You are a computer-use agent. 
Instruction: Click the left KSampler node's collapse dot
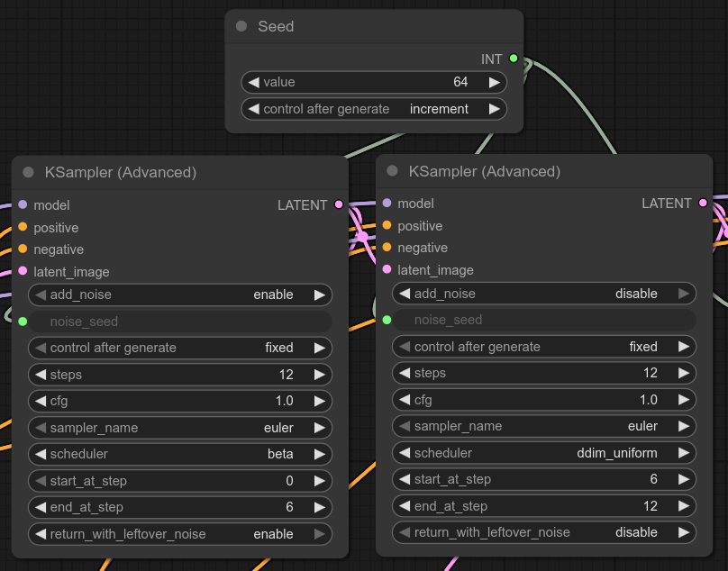28,172
